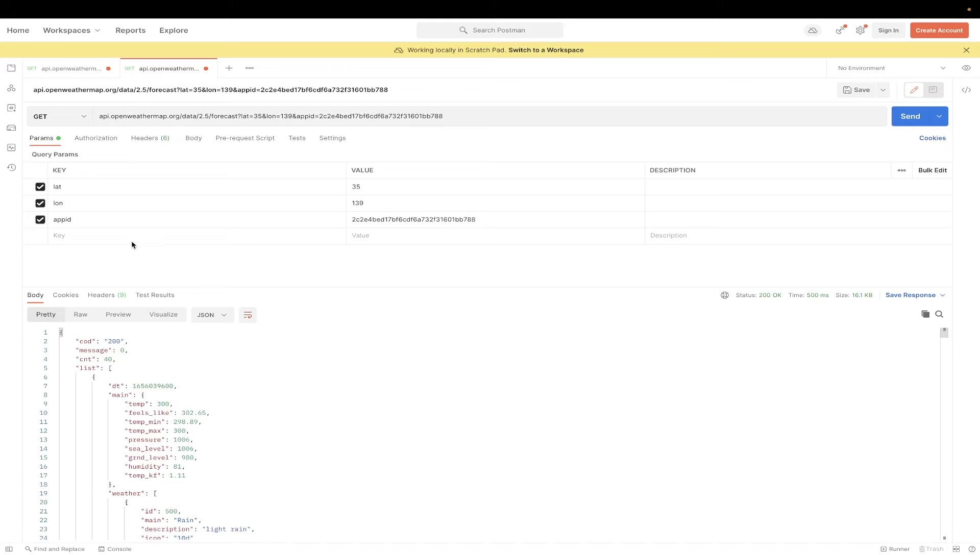This screenshot has width=980, height=555.
Task: Uncheck the appid parameter checkbox
Action: point(40,219)
